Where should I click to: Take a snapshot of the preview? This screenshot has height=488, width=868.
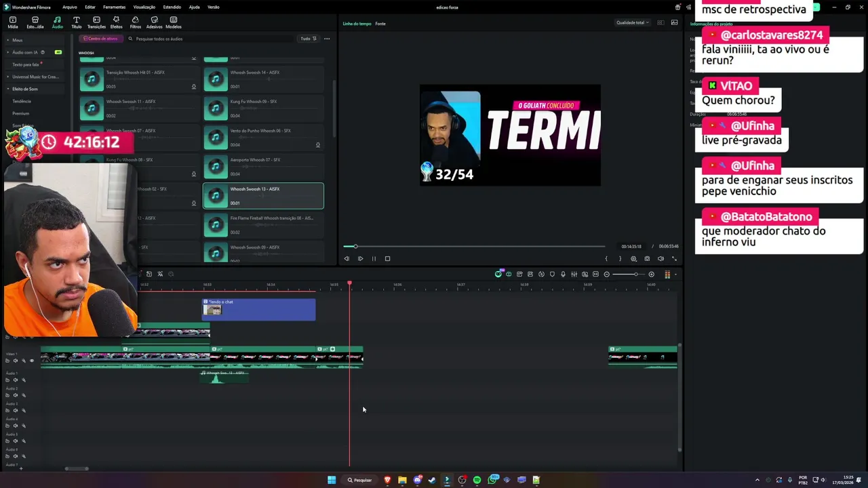pos(647,258)
